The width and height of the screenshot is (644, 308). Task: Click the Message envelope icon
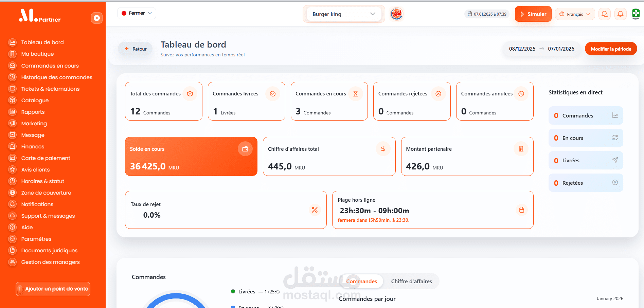pyautogui.click(x=13, y=135)
